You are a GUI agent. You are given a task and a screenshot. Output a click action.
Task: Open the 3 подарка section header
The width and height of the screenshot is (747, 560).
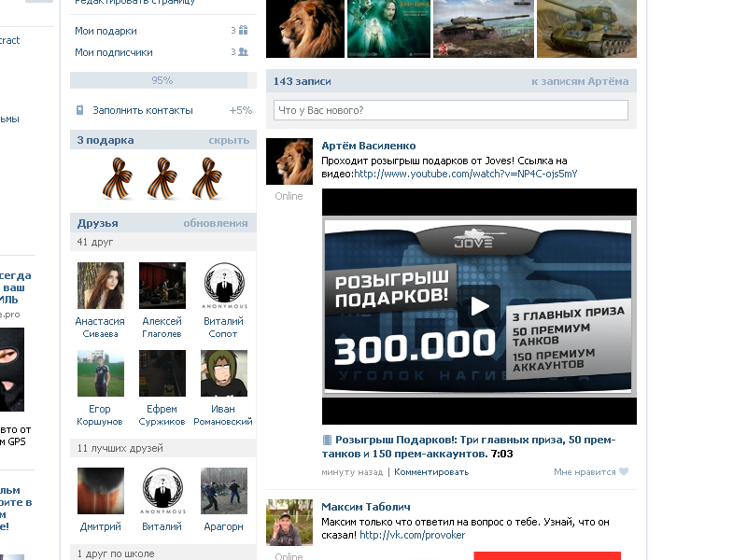(x=106, y=140)
